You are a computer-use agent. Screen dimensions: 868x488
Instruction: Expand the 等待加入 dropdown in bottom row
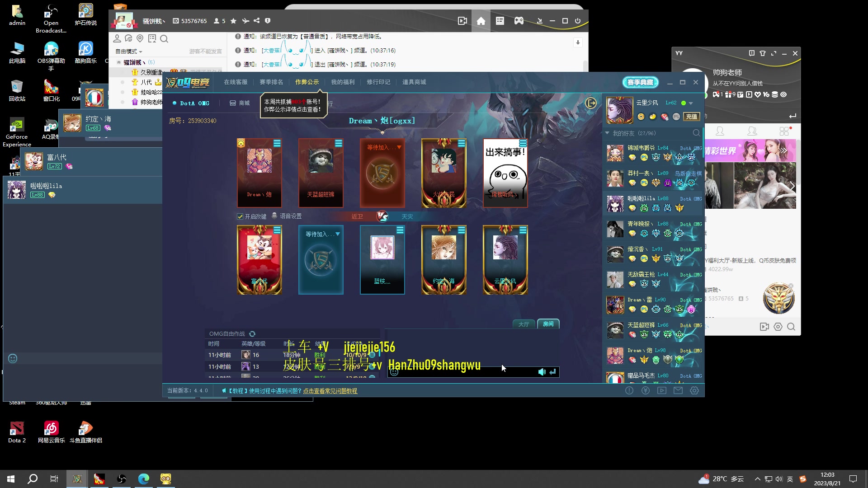tap(338, 234)
